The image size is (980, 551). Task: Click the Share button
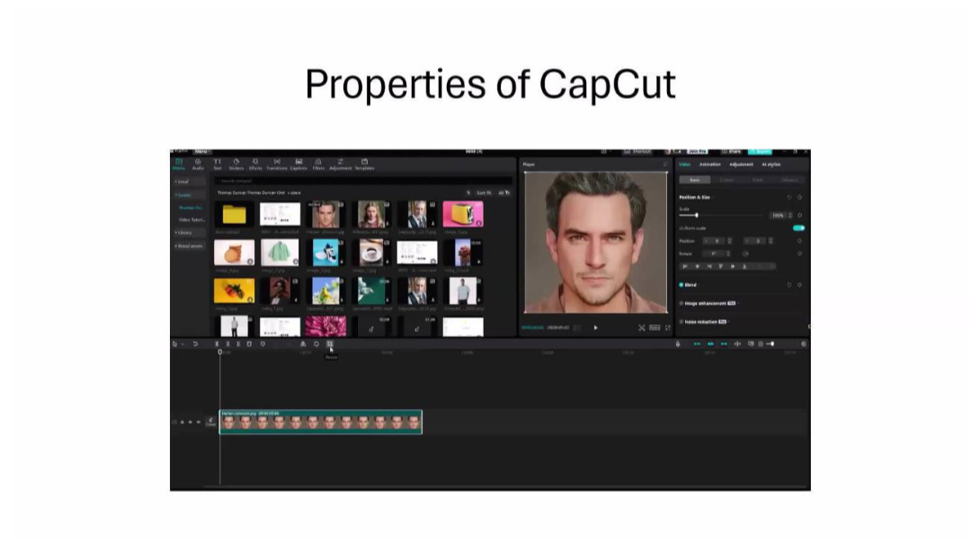[731, 152]
